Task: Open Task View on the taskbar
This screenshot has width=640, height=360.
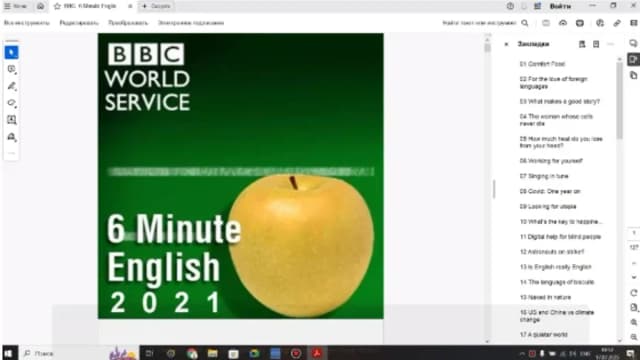Action: (149, 353)
